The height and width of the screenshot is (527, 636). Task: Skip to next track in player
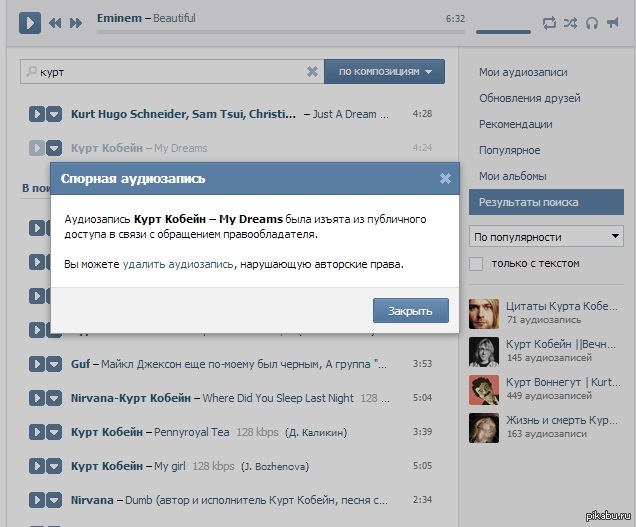pos(76,22)
